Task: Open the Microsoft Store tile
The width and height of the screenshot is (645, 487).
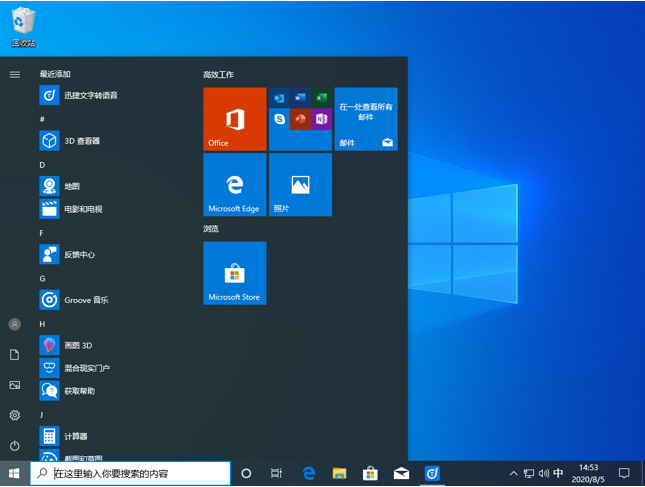Action: (234, 272)
